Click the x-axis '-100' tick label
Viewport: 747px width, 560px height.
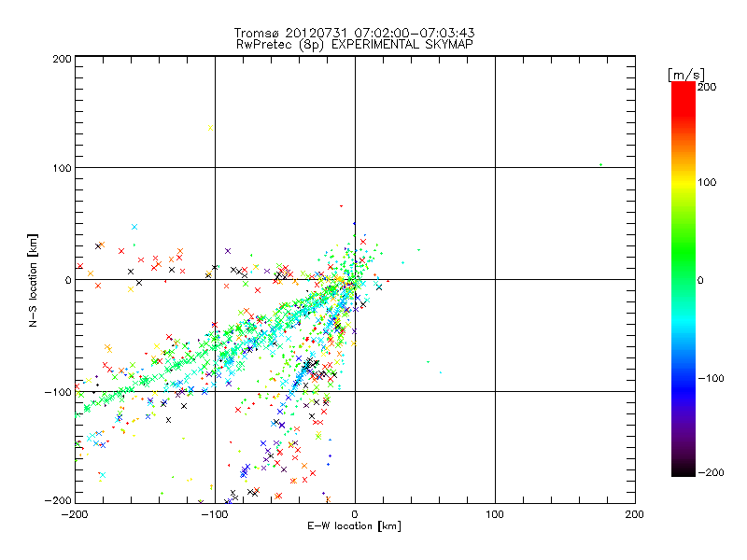tap(214, 514)
